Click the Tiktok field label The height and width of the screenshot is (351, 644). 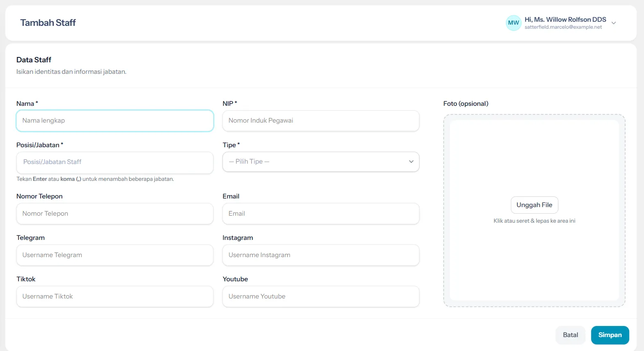(x=26, y=279)
